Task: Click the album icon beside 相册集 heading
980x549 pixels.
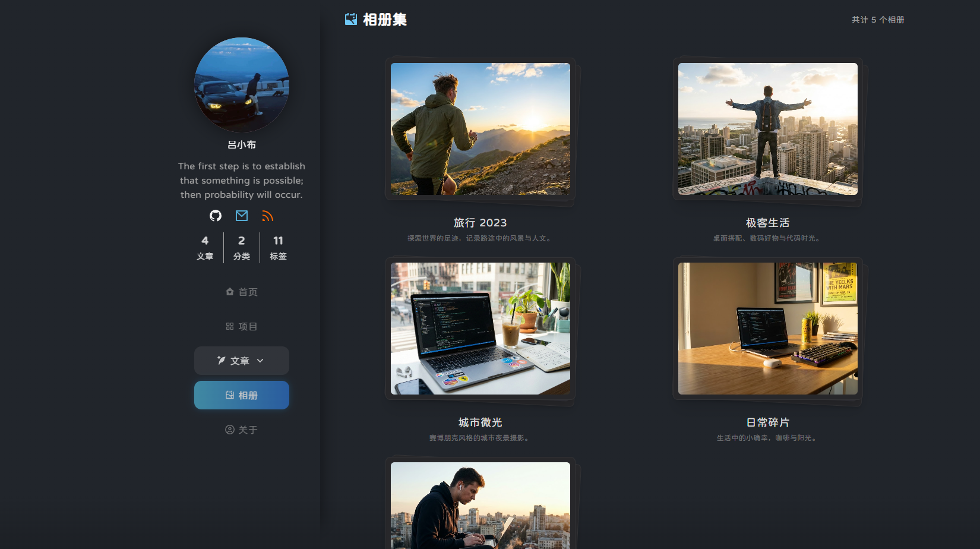Action: pos(351,20)
